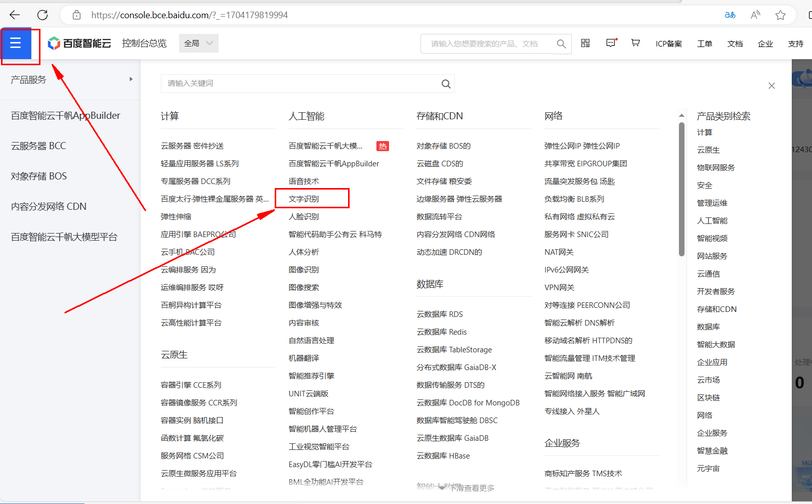812x504 pixels.
Task: Jump to 管理运维 in category index
Action: click(x=712, y=203)
